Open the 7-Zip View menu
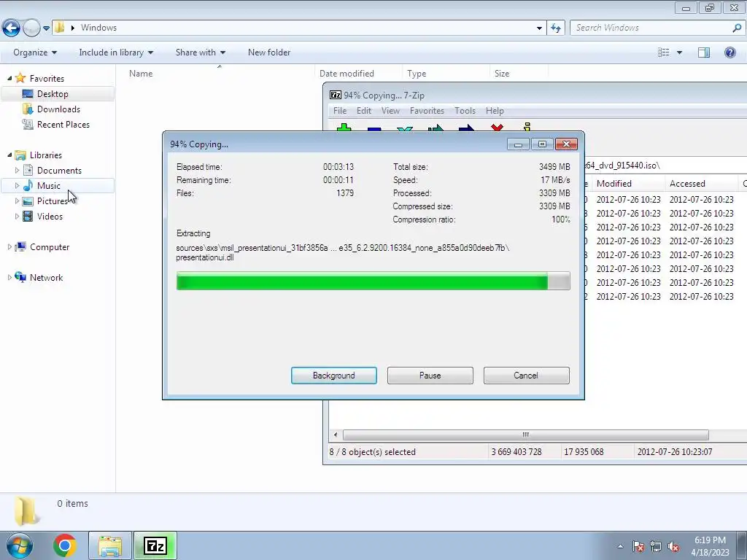Screen dimensions: 747x560 (390, 111)
